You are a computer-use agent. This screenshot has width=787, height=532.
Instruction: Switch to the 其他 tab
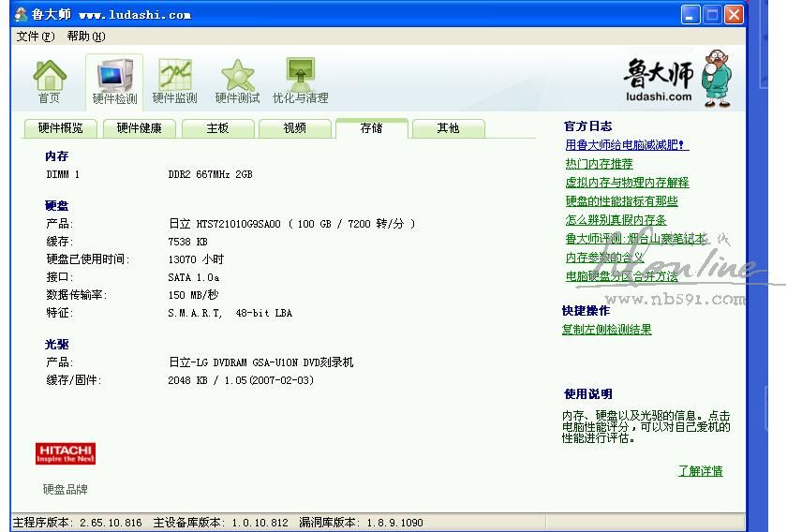click(x=448, y=128)
